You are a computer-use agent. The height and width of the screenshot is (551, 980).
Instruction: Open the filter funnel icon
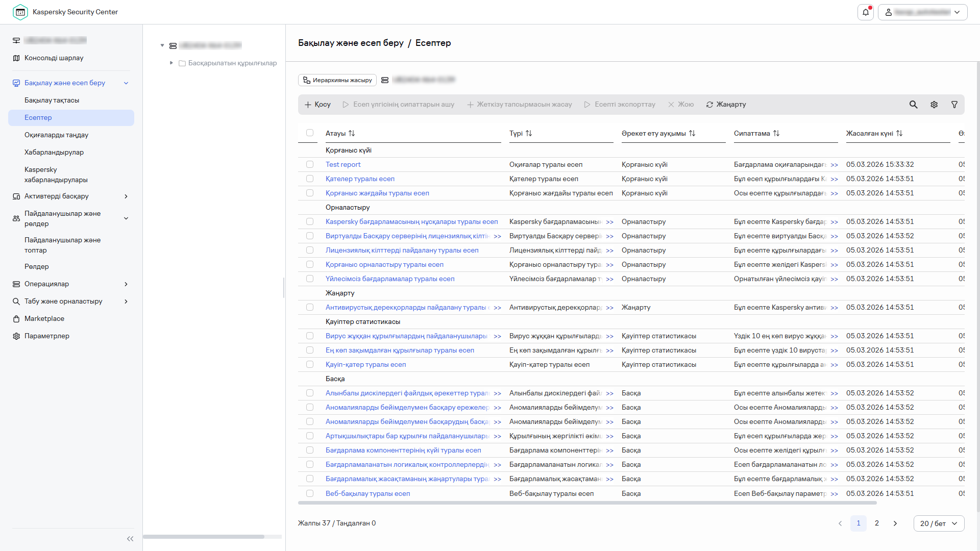954,105
